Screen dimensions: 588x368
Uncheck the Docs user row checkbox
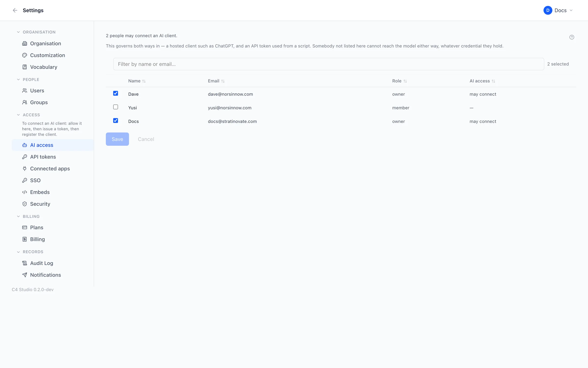pyautogui.click(x=116, y=121)
